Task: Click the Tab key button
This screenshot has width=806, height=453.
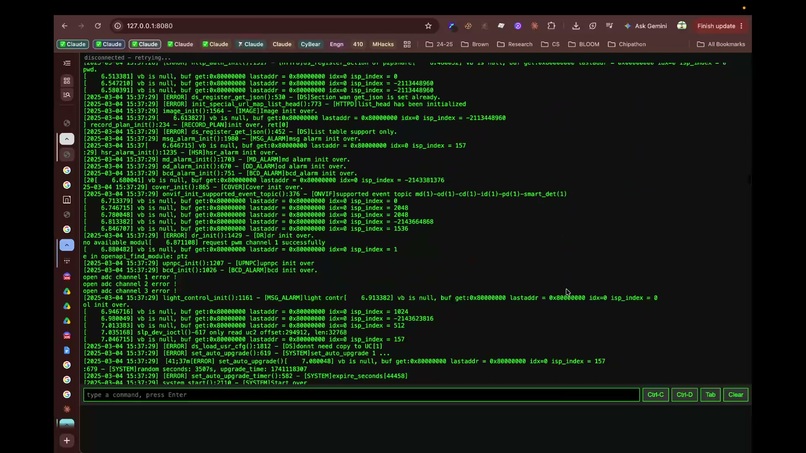Action: click(710, 395)
